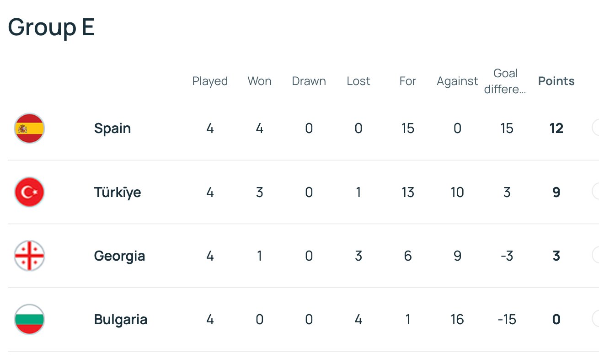
Task: Click the Bulgaria flag icon
Action: [29, 319]
